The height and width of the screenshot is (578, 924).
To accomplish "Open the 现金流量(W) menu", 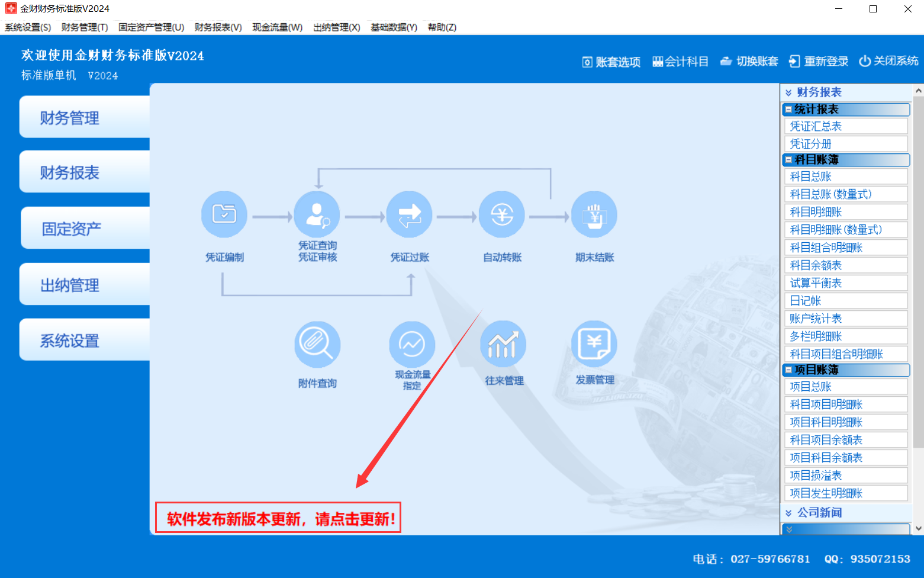I will pos(277,27).
